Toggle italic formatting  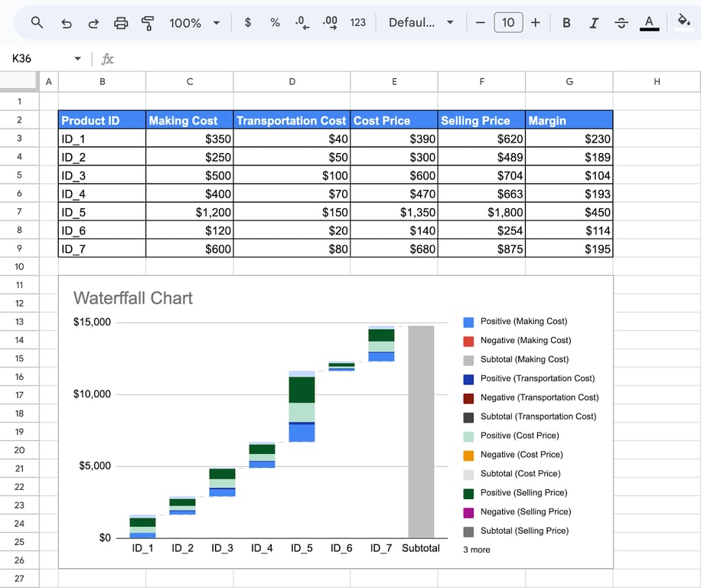[594, 23]
